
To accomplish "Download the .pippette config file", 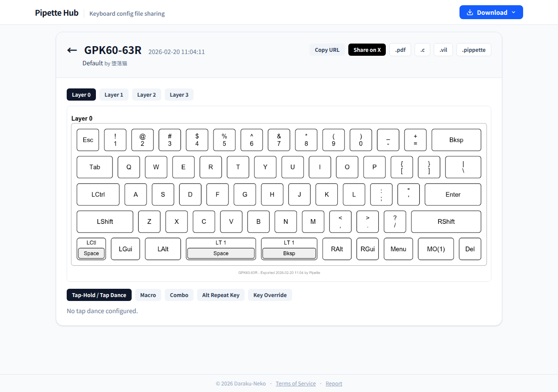I will [x=473, y=50].
